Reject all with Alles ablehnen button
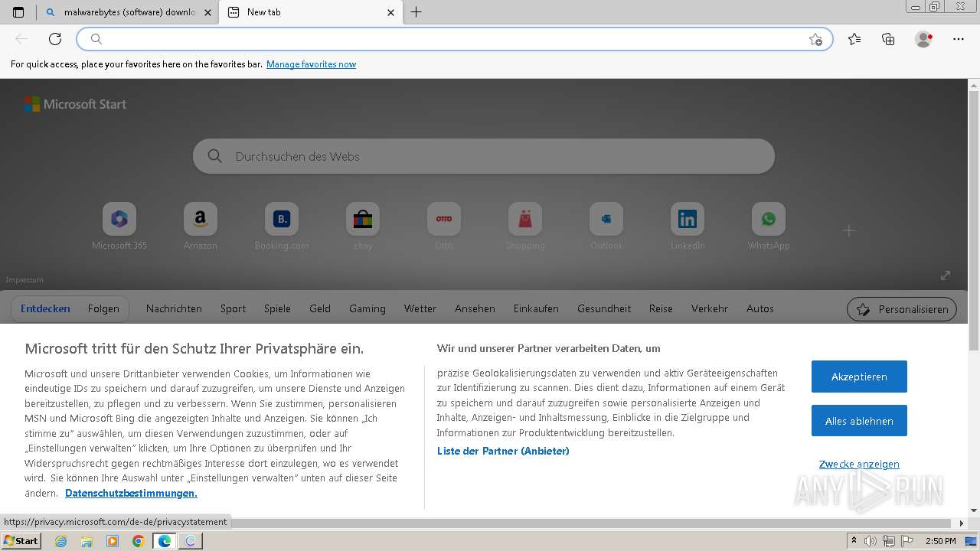 point(859,421)
